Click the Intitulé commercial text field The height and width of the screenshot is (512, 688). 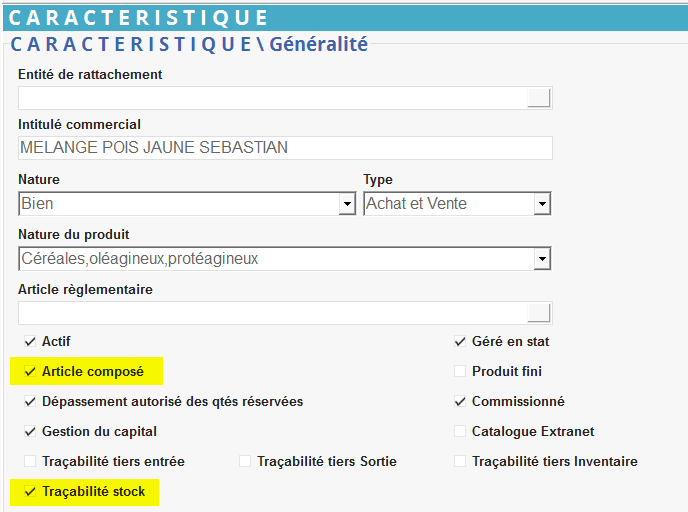[x=285, y=148]
